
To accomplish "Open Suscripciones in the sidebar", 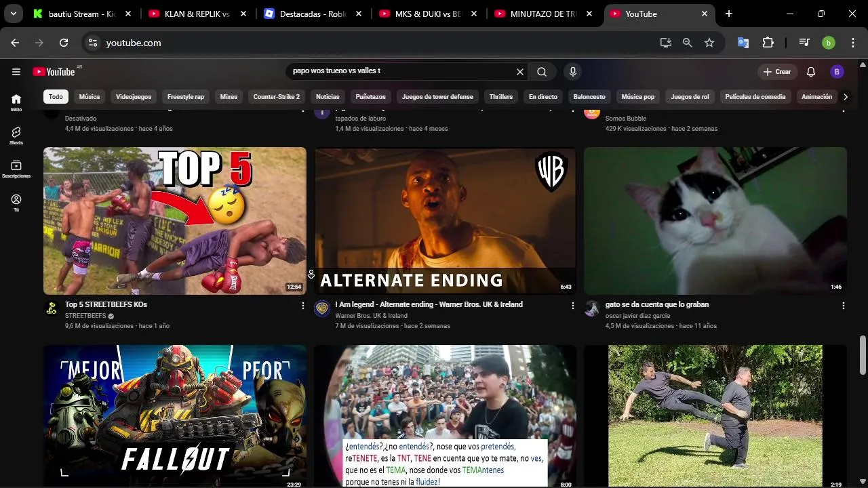I will (16, 169).
